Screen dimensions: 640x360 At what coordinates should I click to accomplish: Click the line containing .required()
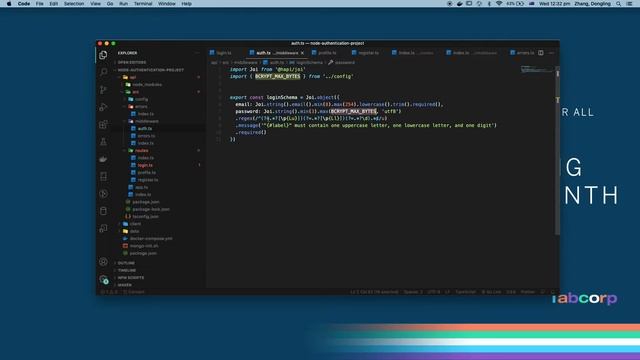click(x=251, y=132)
